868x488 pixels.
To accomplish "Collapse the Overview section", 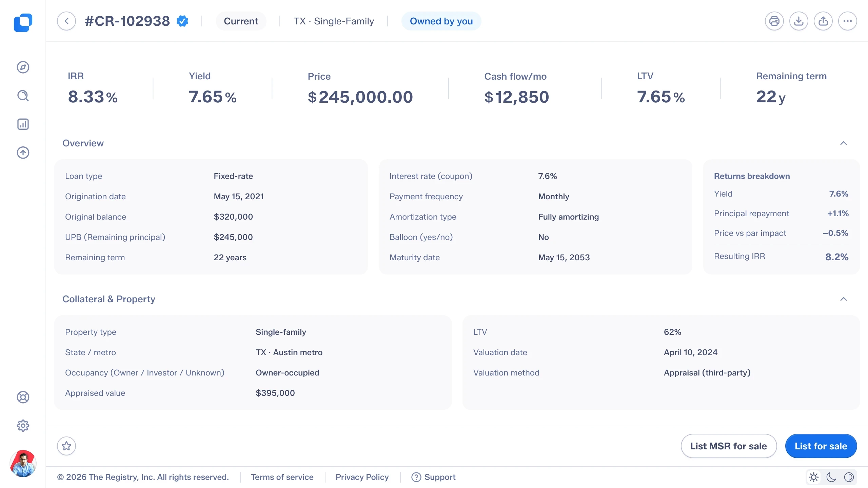I will (844, 143).
